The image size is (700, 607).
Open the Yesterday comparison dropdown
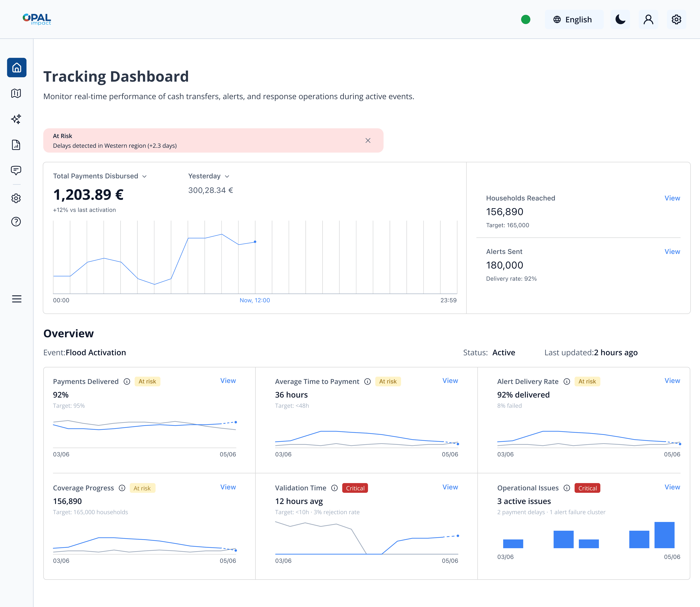point(209,176)
